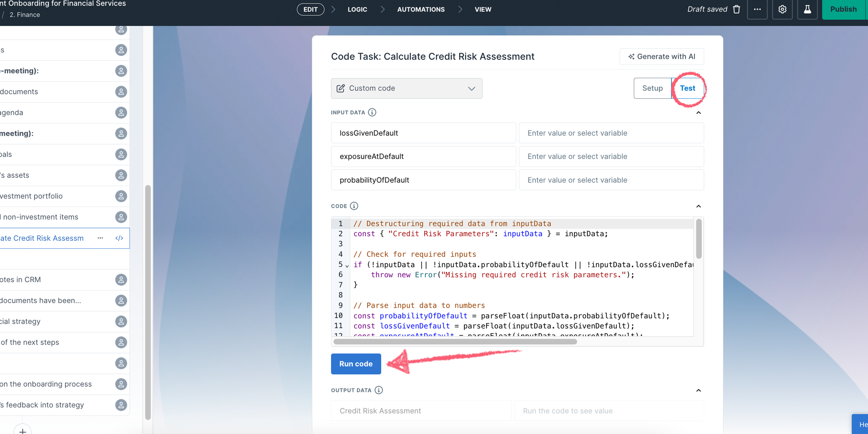Switch to the EDIT step

310,10
